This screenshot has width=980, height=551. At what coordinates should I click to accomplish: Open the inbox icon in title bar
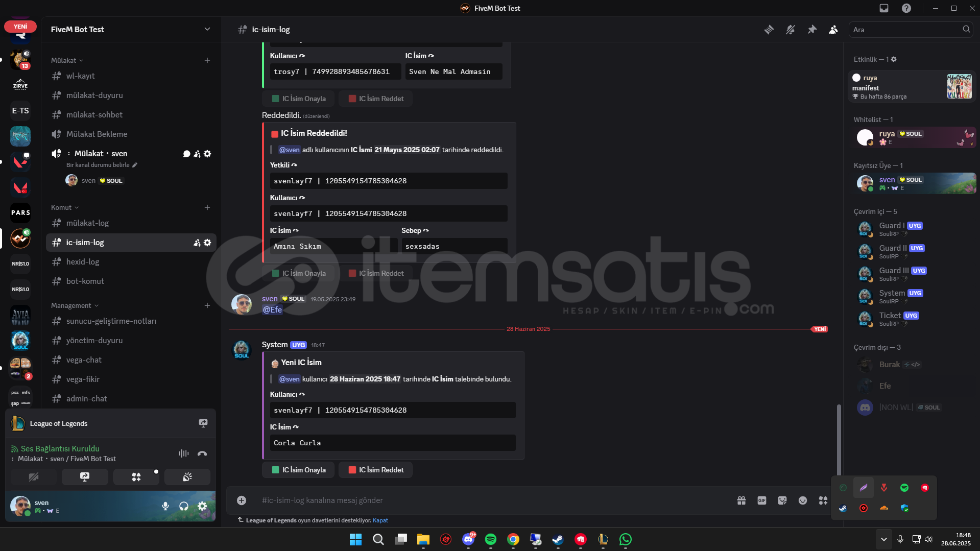click(884, 8)
